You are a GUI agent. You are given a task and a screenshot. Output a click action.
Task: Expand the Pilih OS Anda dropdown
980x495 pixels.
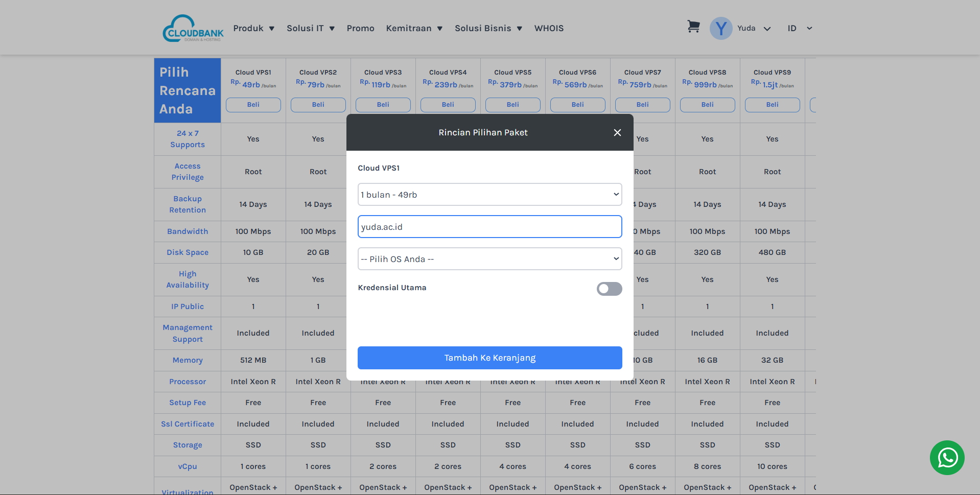(489, 259)
